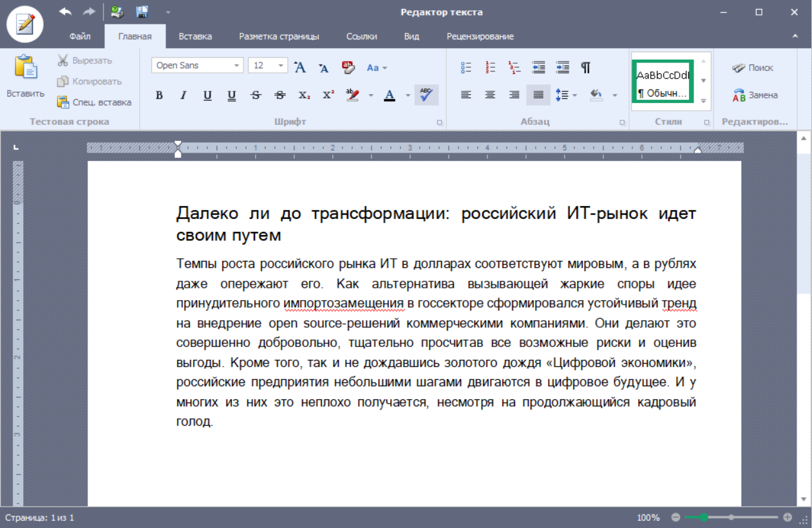The height and width of the screenshot is (528, 812).
Task: Increase the paragraph indent
Action: tap(562, 68)
